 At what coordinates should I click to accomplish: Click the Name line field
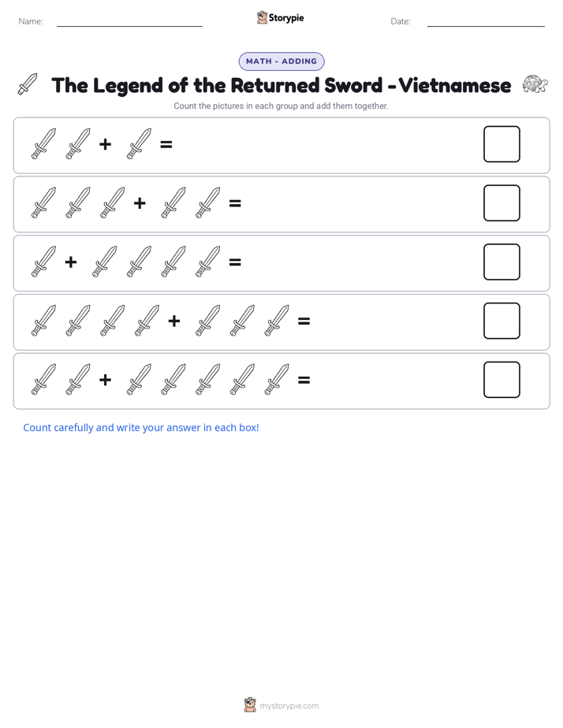129,21
